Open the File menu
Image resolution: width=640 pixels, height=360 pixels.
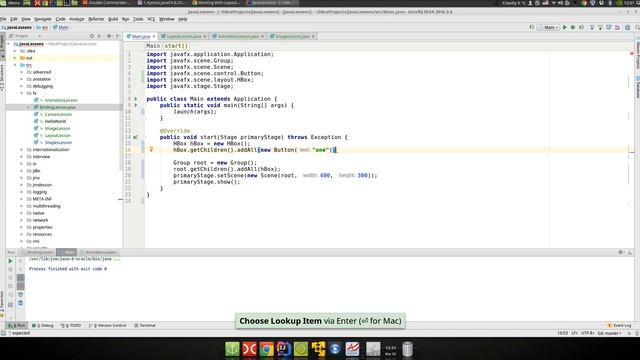pos(3,19)
